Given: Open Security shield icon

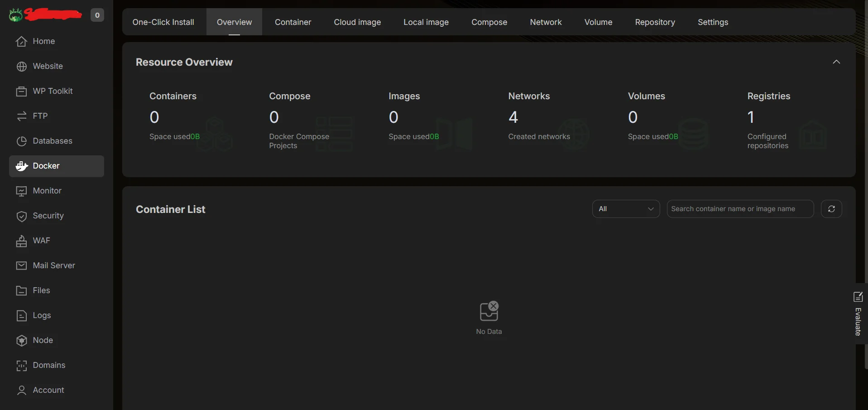Looking at the screenshot, I should click(21, 216).
